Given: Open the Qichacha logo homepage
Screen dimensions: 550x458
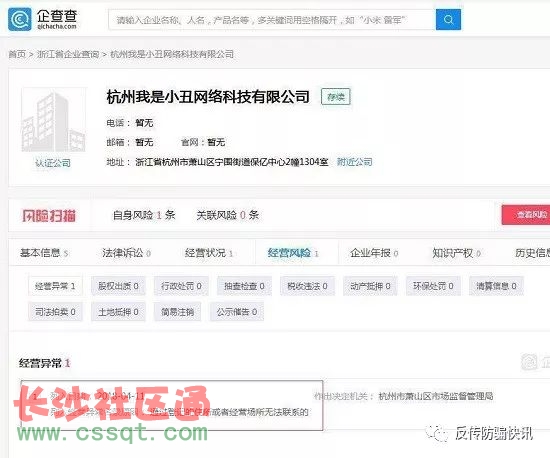Looking at the screenshot, I should click(42, 19).
